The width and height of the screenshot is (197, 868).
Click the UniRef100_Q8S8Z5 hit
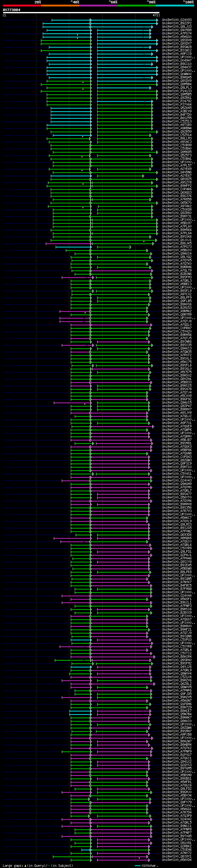(177, 179)
